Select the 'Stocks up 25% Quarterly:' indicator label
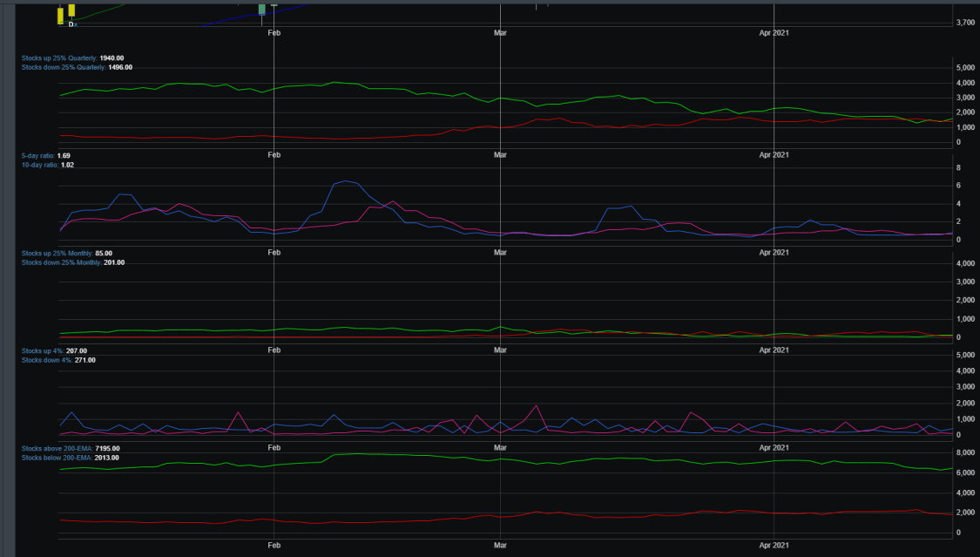The image size is (980, 557). [59, 58]
